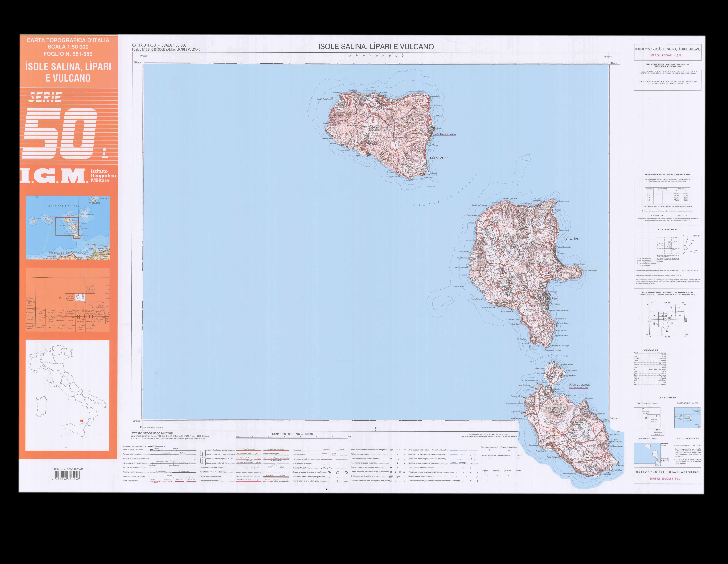Click the 'Elettrodotti' legend row
This screenshot has width=728, height=564.
[320, 450]
